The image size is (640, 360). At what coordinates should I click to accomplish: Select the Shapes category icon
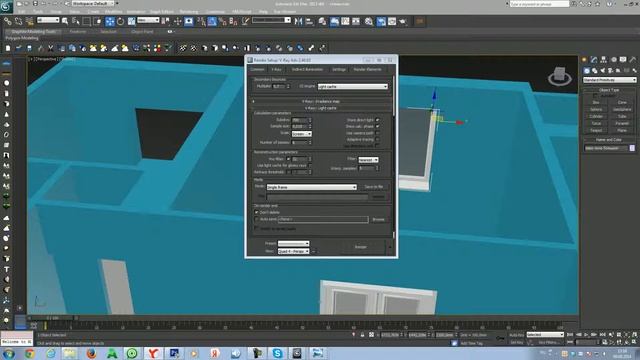595,71
